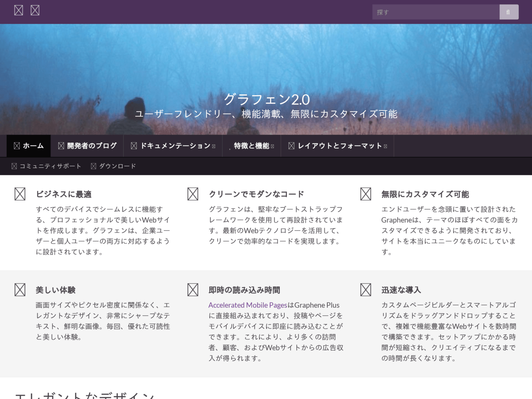Click the icon beside コミュニティサポート

pos(14,166)
